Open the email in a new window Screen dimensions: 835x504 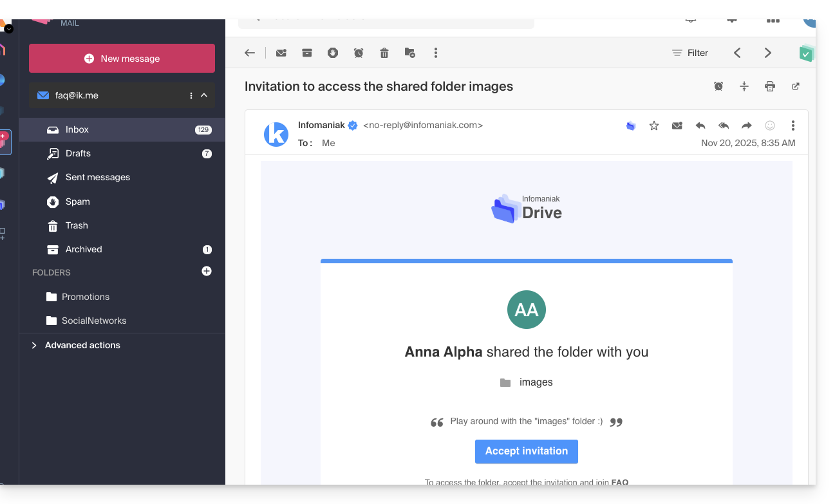(796, 86)
